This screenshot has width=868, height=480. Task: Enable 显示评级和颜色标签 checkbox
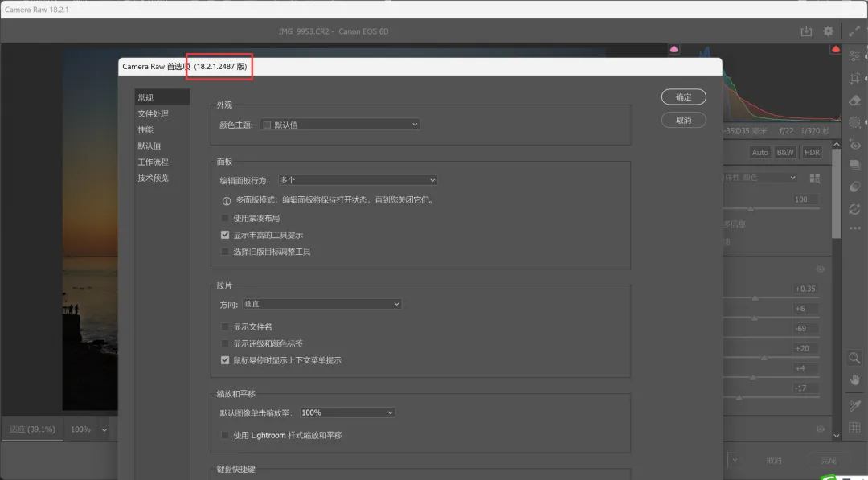pos(225,343)
